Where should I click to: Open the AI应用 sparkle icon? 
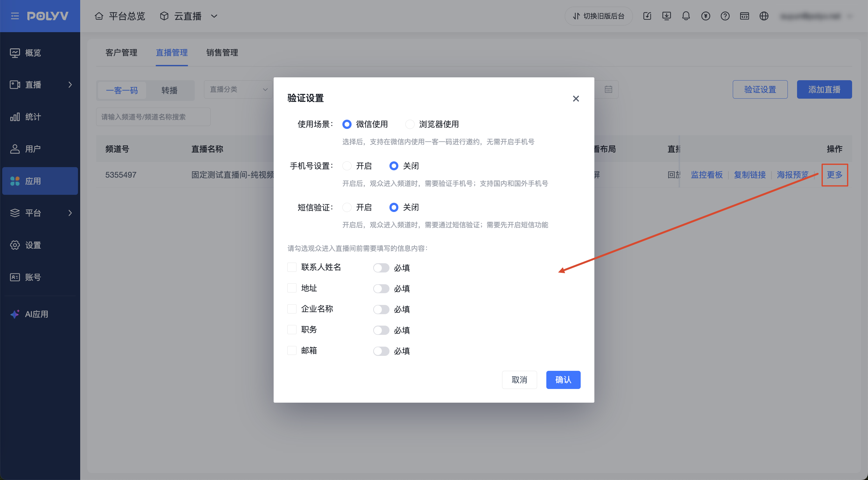[15, 314]
